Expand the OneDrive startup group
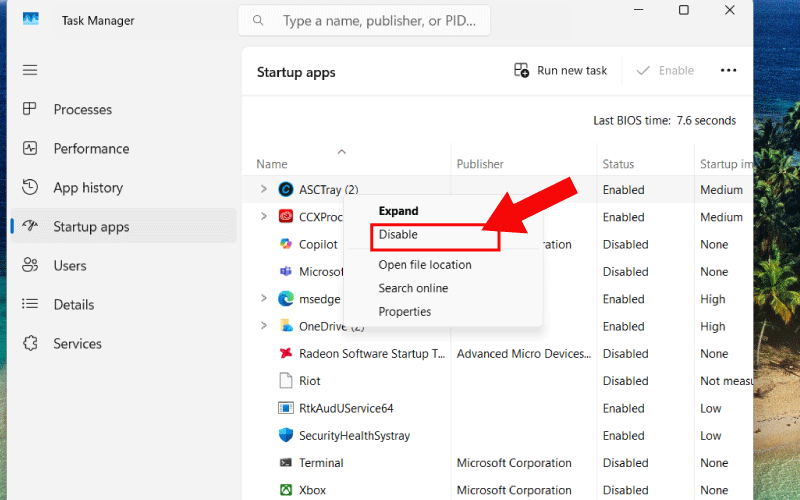The width and height of the screenshot is (800, 500). click(x=264, y=325)
